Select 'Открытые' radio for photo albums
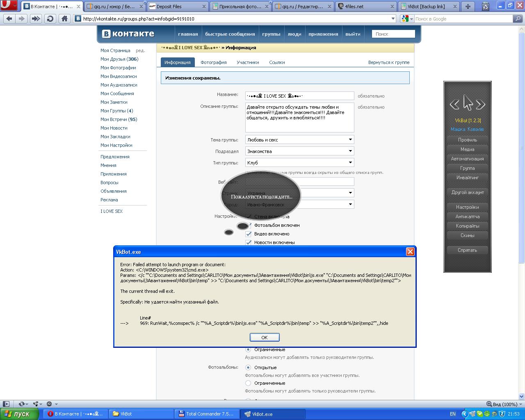Screen dimensions: 525x420 (x=248, y=367)
